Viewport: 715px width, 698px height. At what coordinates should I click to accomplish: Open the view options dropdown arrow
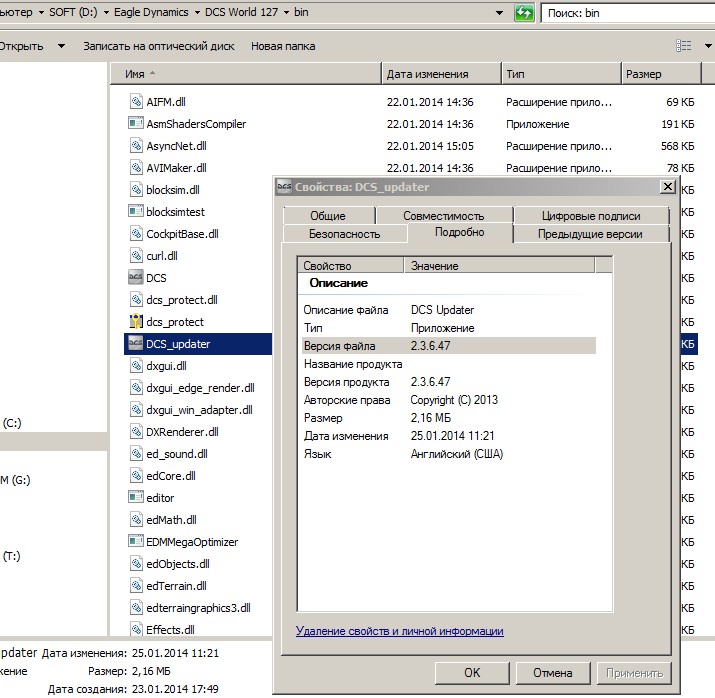click(708, 46)
